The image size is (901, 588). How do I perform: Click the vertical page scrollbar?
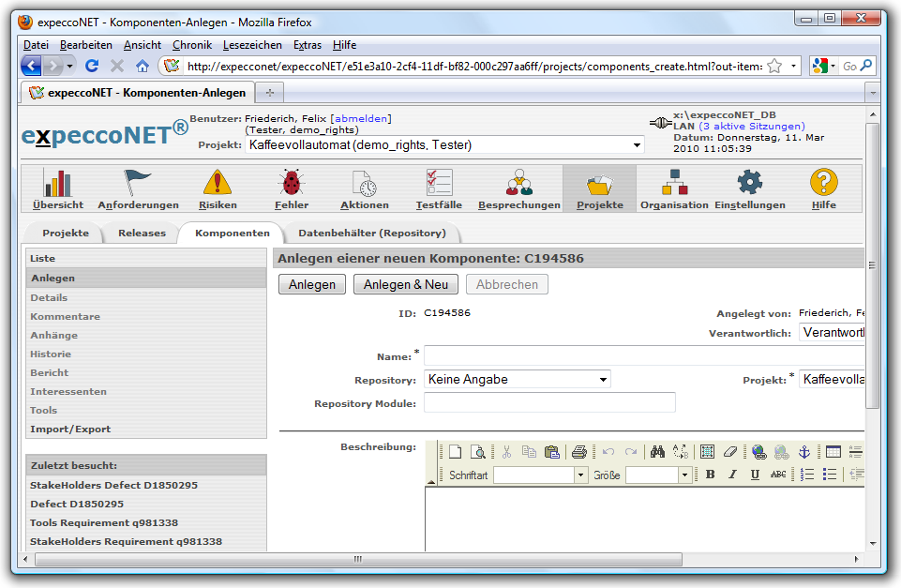pos(872,328)
